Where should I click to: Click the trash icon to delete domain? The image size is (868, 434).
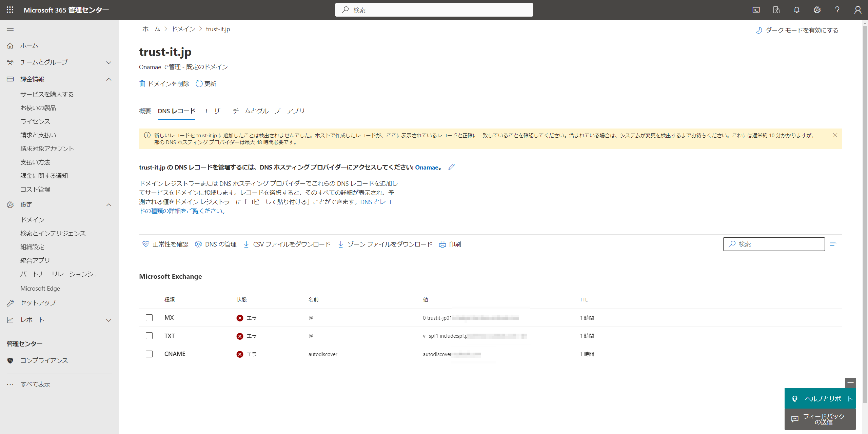click(142, 84)
